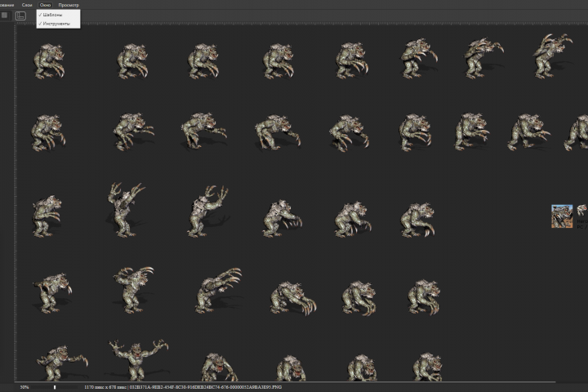Open the Просмотр menu
588x392 pixels.
69,5
